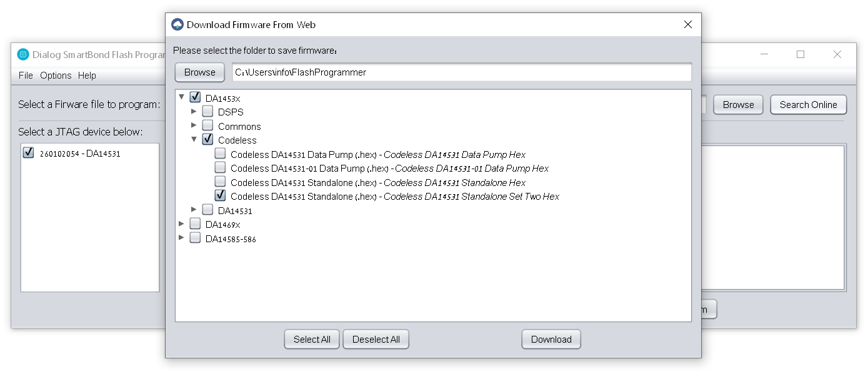Click Browse button in Download Firmware dialog

coord(199,72)
